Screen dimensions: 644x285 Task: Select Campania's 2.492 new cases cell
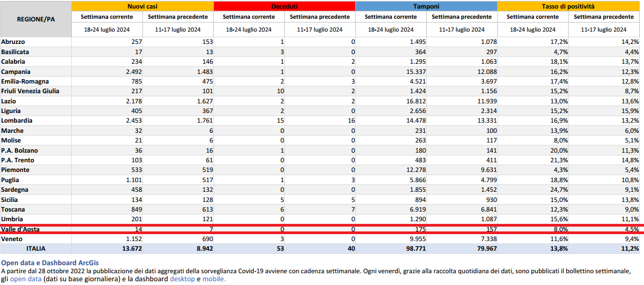click(x=131, y=71)
